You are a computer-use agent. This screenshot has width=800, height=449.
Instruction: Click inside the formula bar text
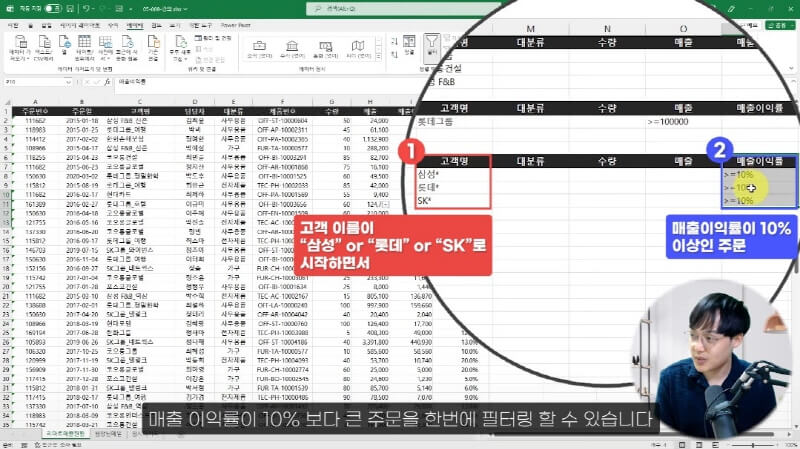(133, 82)
